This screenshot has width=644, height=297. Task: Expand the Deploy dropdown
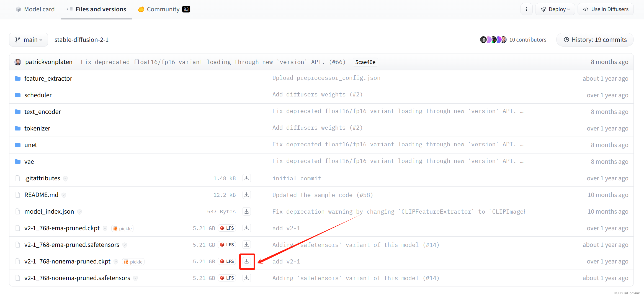[x=555, y=9]
